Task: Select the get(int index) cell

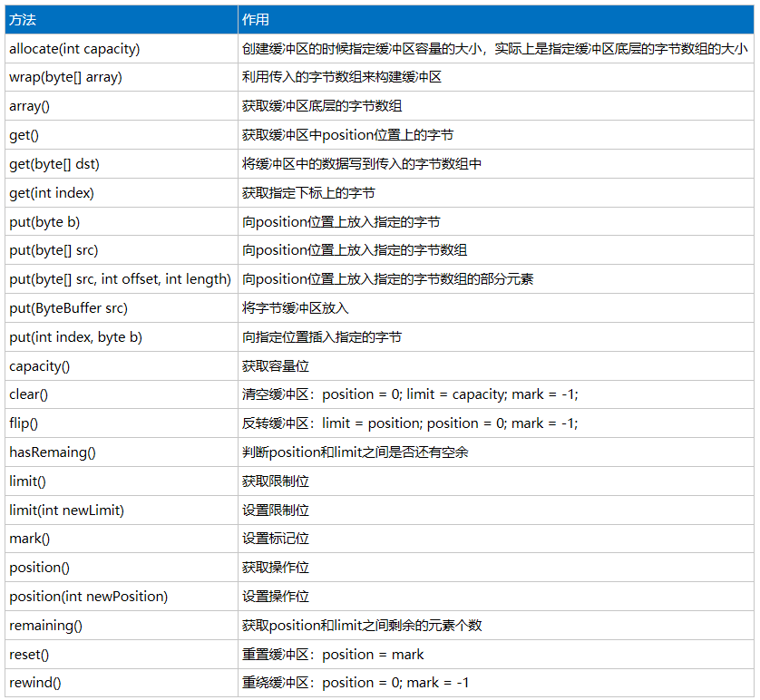Action: click(122, 193)
